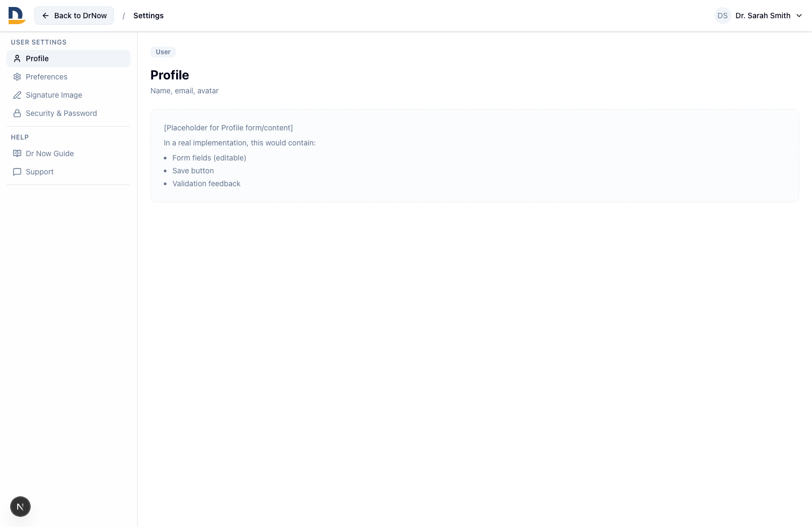Click the Profile person icon
Screen dimensions: 812x527
(17, 58)
